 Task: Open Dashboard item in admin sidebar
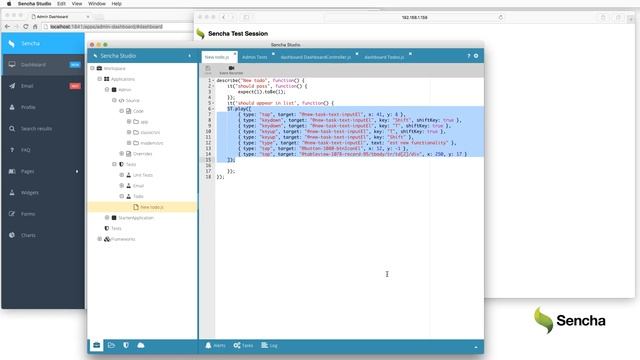43,64
